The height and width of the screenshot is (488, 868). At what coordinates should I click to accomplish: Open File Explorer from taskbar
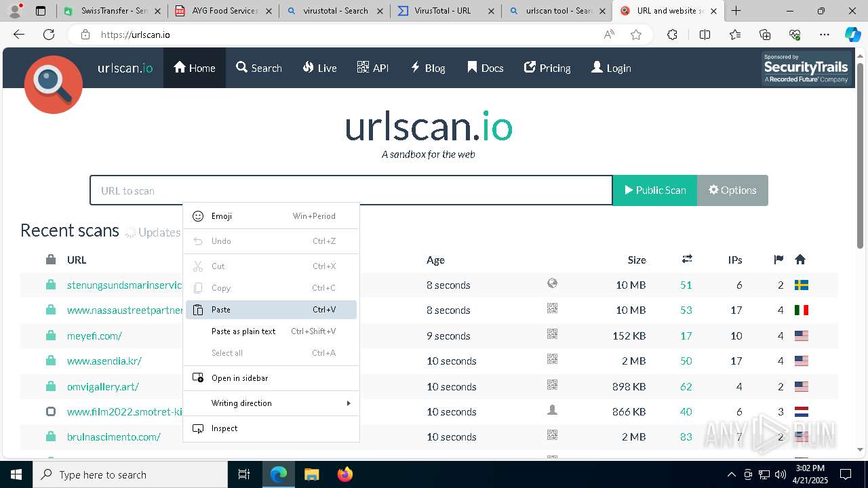(312, 474)
